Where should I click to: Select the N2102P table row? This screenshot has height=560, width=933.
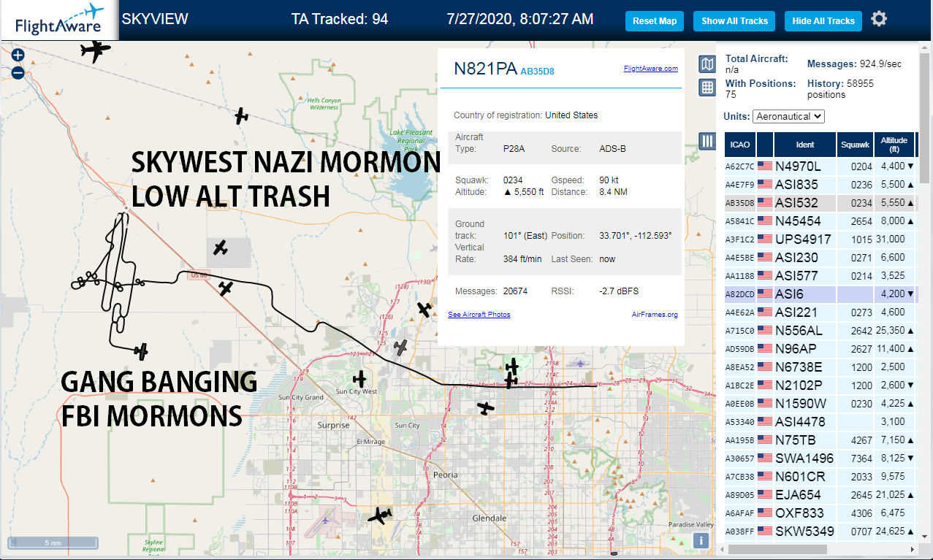[820, 386]
